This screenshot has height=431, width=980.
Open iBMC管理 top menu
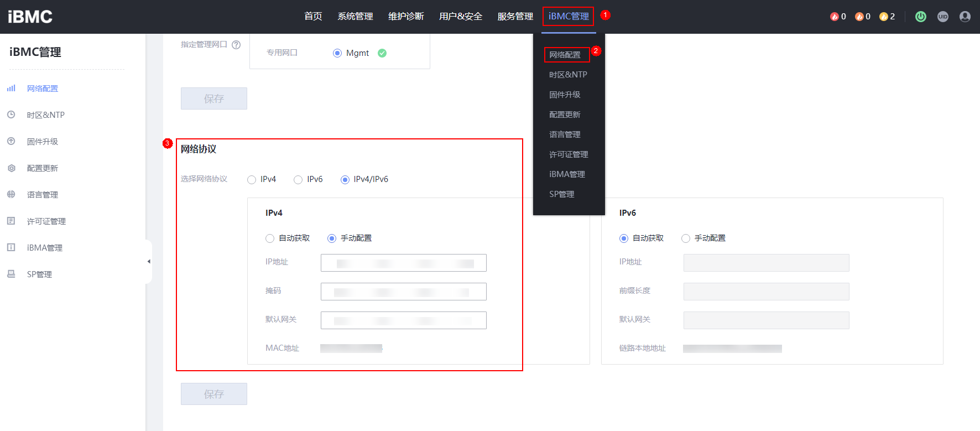coord(569,17)
